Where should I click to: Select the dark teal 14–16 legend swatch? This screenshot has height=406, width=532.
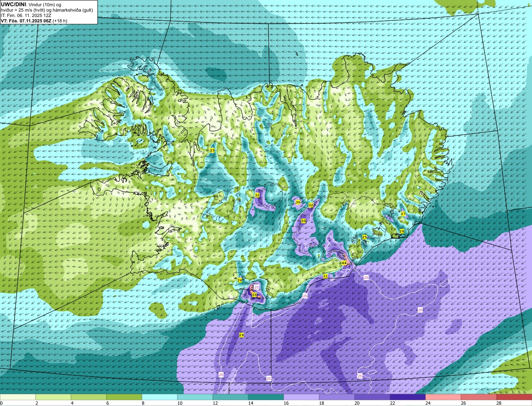tap(266, 397)
